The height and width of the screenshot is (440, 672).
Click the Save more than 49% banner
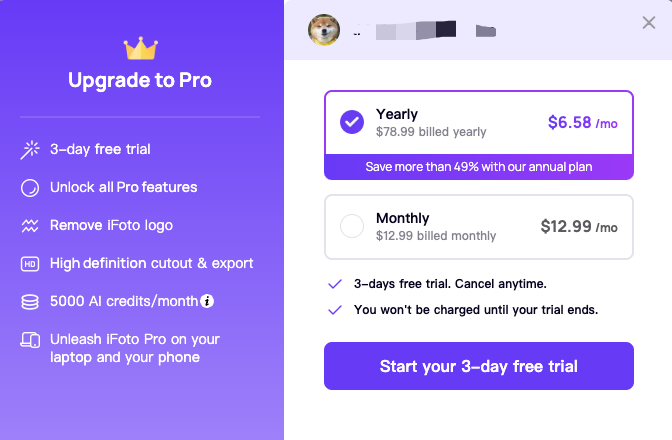click(479, 167)
